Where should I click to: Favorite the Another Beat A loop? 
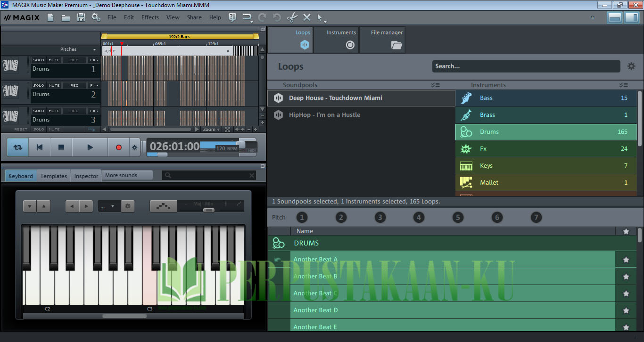[626, 260]
